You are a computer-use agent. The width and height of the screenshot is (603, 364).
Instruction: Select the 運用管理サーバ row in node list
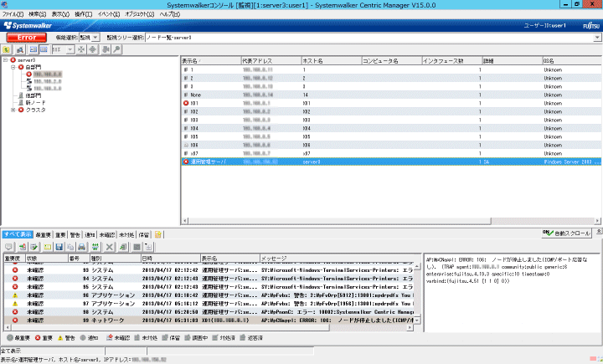point(391,161)
